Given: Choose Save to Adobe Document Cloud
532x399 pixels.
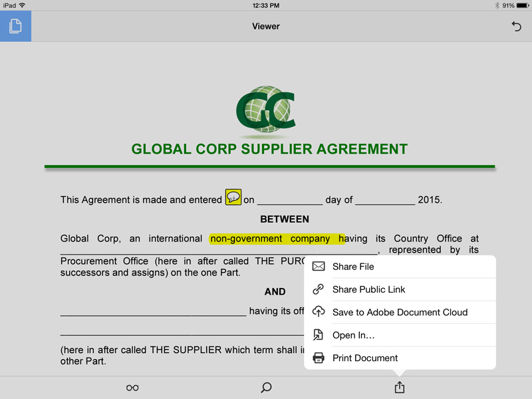Looking at the screenshot, I should tap(400, 312).
